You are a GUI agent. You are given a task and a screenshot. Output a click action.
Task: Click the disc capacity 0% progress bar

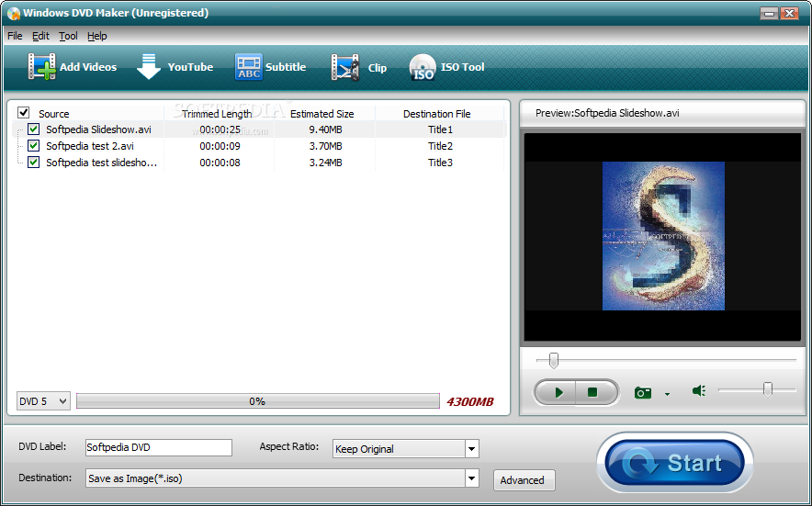click(x=258, y=401)
